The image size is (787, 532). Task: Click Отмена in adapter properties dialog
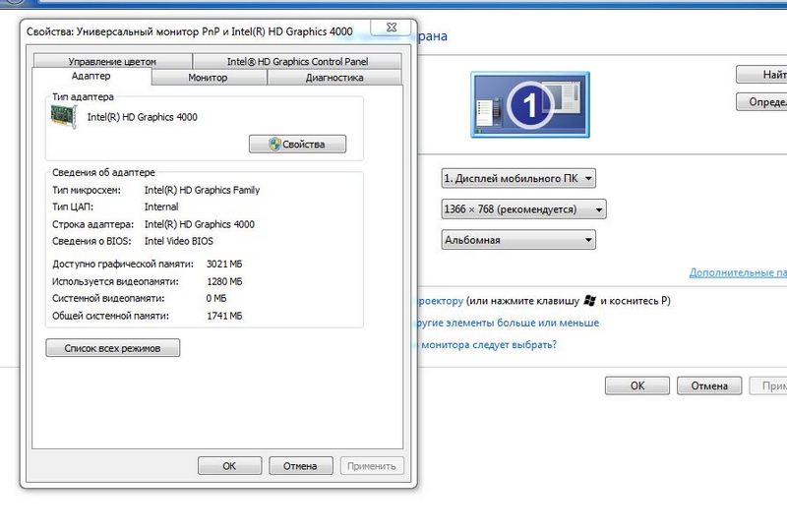[300, 466]
